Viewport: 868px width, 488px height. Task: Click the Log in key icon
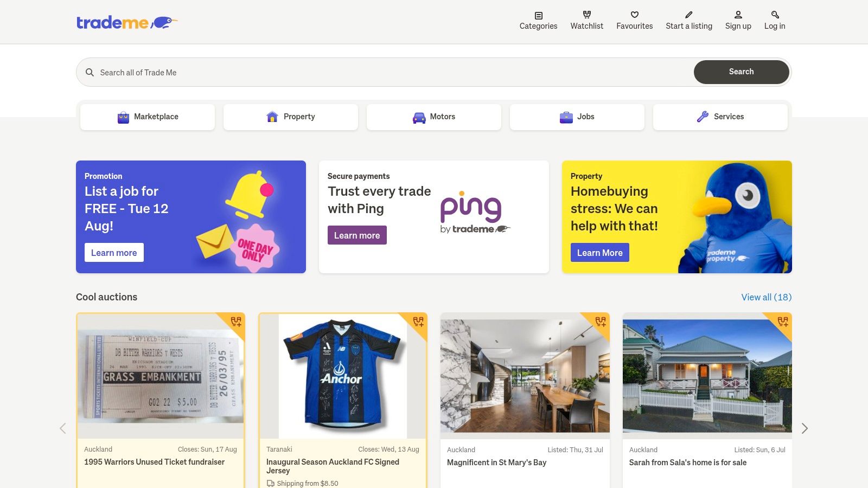pyautogui.click(x=775, y=15)
